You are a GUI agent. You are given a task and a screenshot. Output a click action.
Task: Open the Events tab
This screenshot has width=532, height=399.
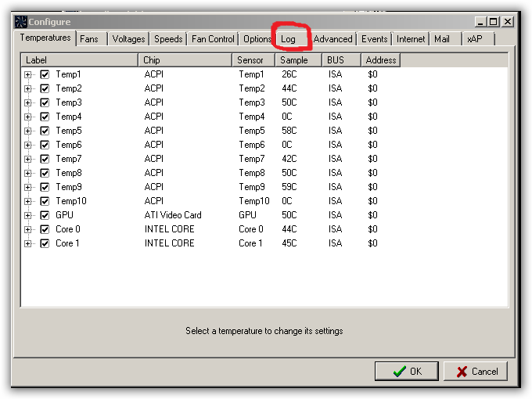point(374,39)
